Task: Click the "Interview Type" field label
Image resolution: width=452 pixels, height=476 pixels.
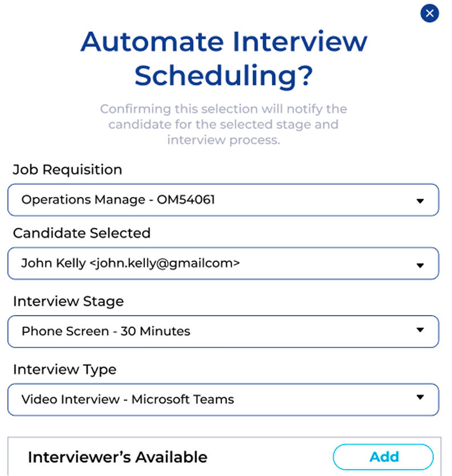Action: click(x=64, y=369)
